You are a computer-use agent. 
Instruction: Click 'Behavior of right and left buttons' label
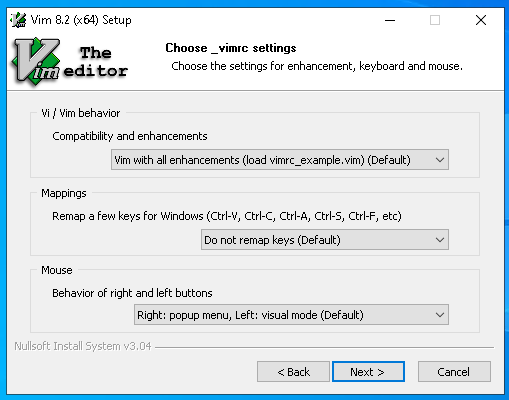coord(132,293)
